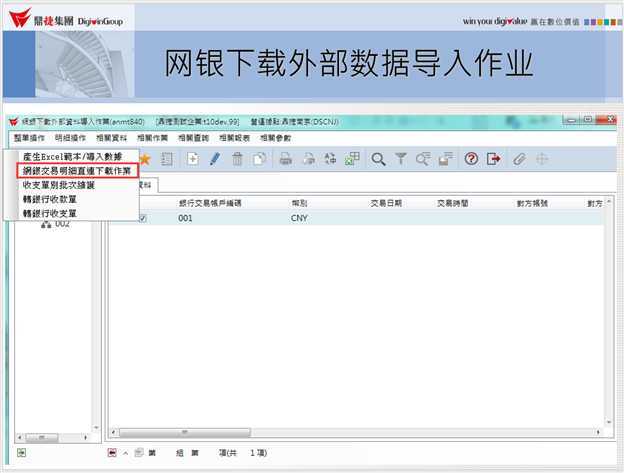Open the 明細操作 menu
Screen dimensions: 624x473
70,138
